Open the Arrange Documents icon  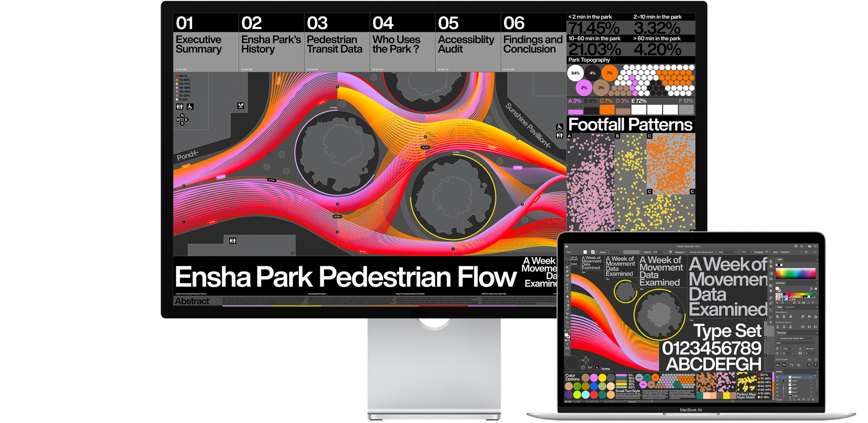(x=809, y=246)
